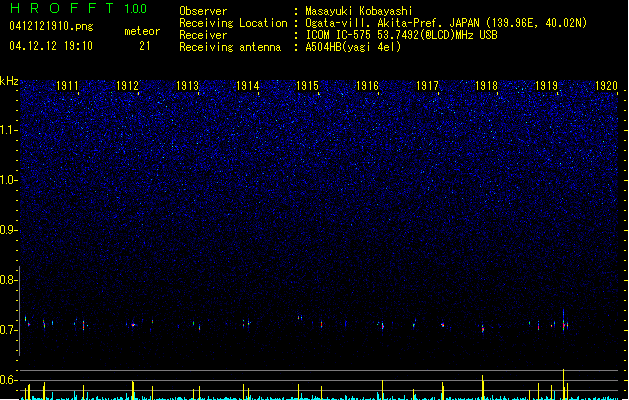Click the HROFFT title text
The width and height of the screenshot is (629, 400).
[58, 9]
